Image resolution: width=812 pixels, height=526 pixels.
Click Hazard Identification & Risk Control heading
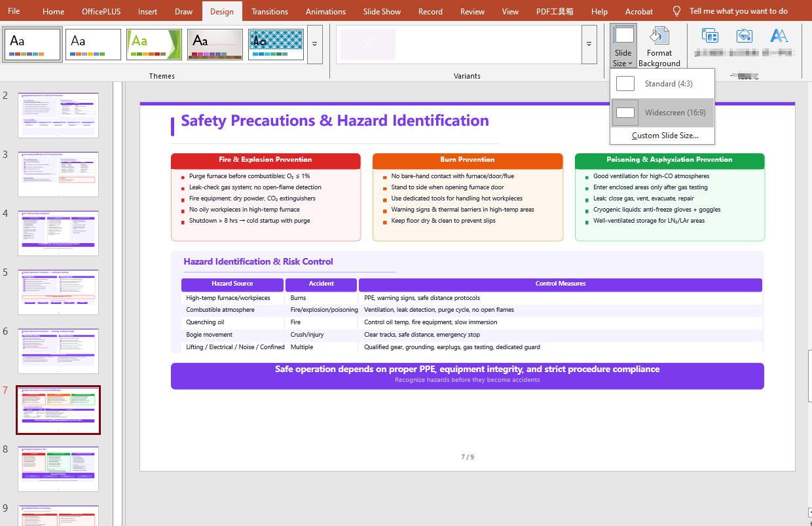258,261
